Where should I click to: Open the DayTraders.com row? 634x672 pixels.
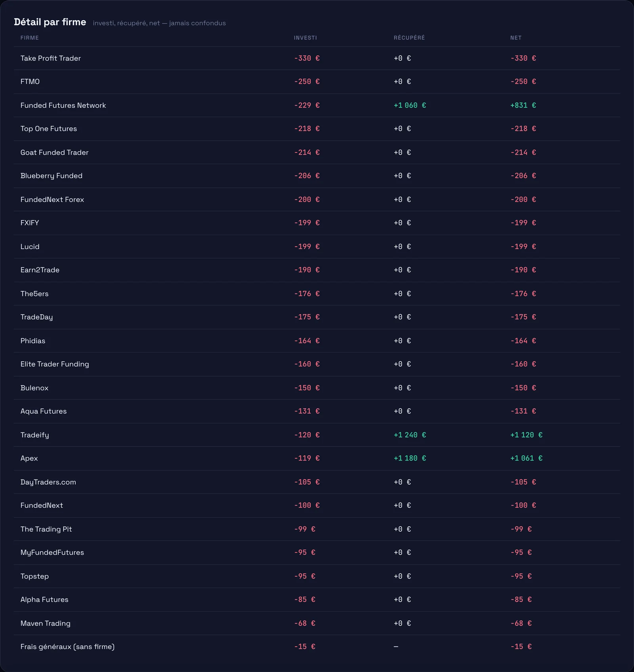pos(317,482)
